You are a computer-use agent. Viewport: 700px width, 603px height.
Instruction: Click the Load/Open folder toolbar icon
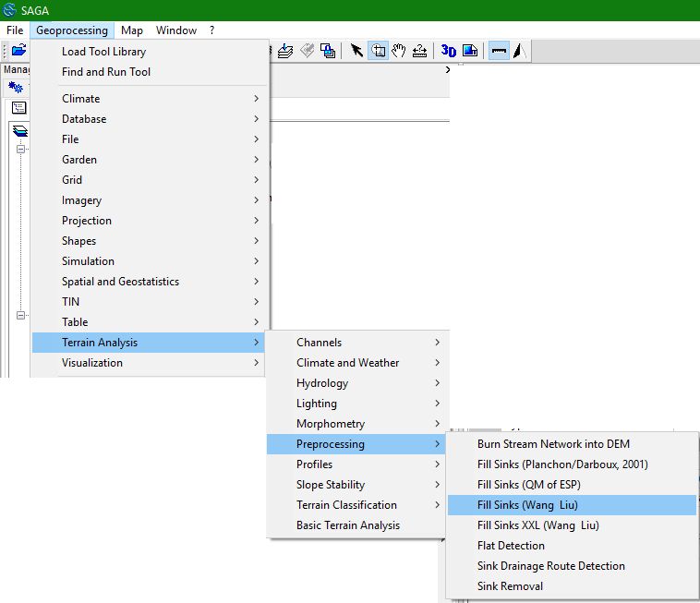point(18,50)
